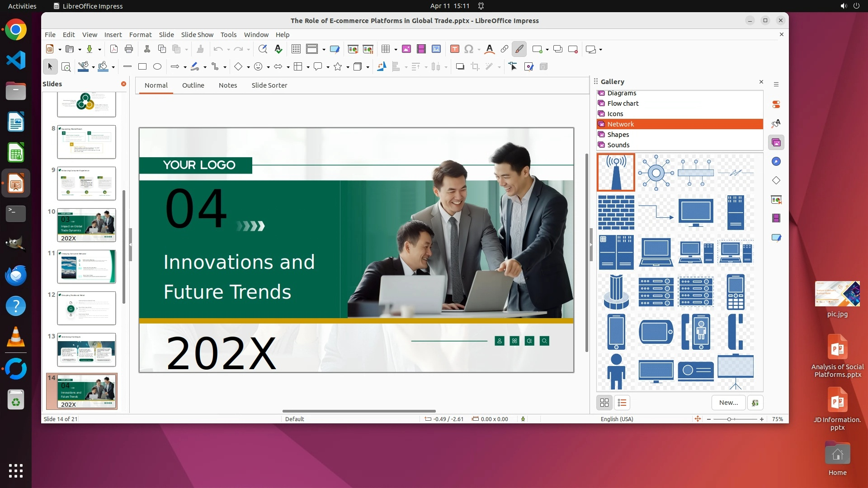This screenshot has height=488, width=868.
Task: Expand the Lines and Arrows dropdown arrow
Action: coord(185,67)
